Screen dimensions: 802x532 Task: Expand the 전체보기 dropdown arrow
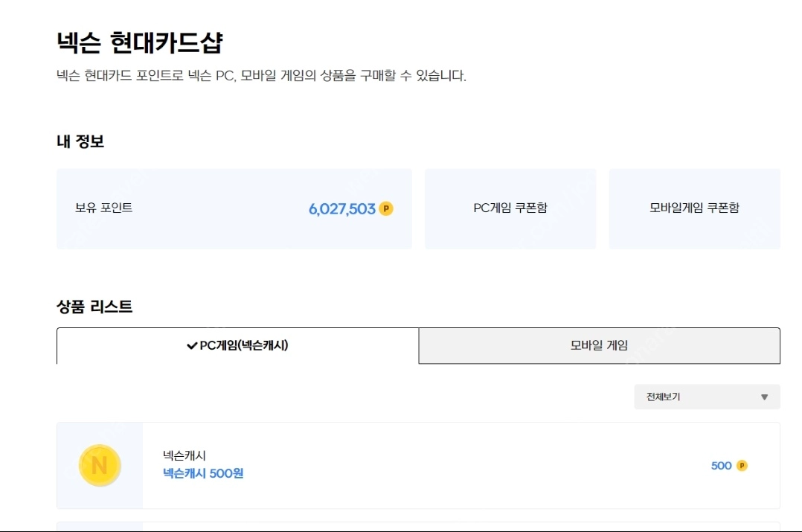coord(764,397)
